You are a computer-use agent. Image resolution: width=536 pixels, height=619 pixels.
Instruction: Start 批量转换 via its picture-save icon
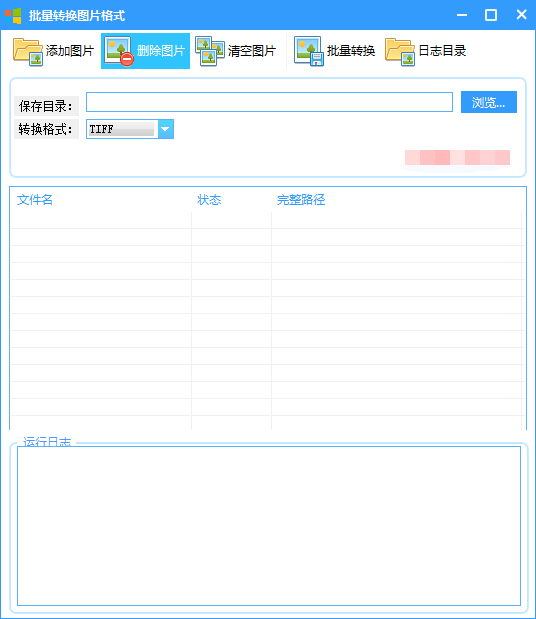tap(309, 51)
